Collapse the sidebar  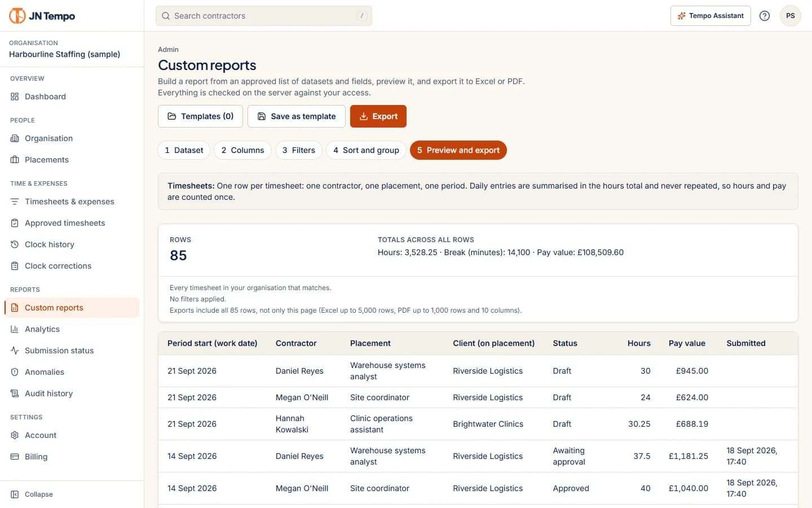(x=32, y=494)
